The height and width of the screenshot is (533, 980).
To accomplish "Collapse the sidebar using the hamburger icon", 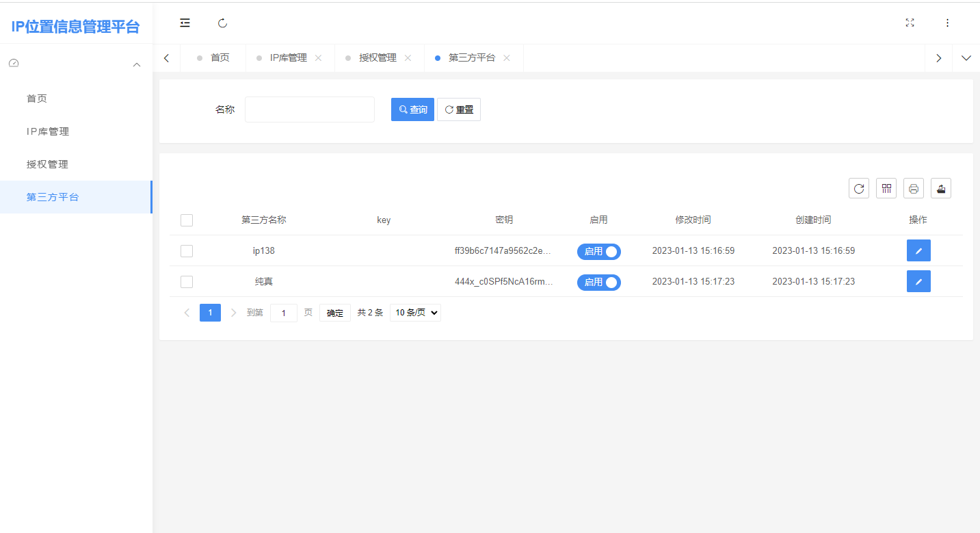I will [x=185, y=23].
